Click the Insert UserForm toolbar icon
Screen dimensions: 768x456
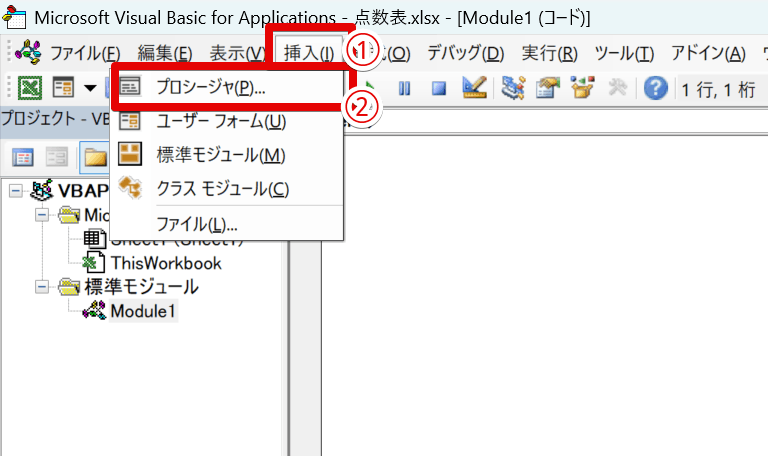[63, 88]
